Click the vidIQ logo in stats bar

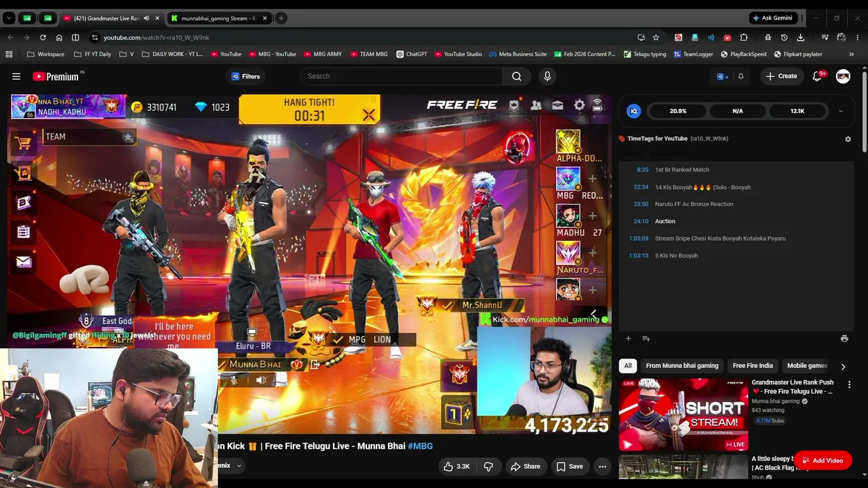tap(633, 111)
